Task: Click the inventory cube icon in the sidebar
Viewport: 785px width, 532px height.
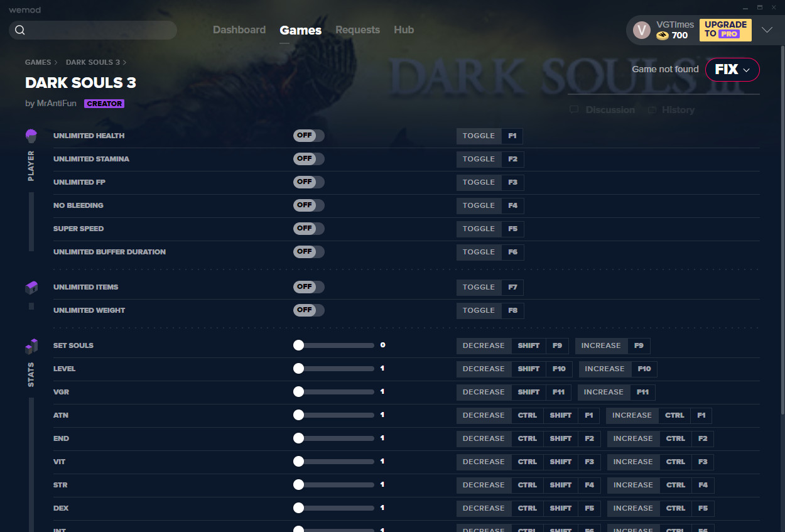Action: (x=31, y=287)
